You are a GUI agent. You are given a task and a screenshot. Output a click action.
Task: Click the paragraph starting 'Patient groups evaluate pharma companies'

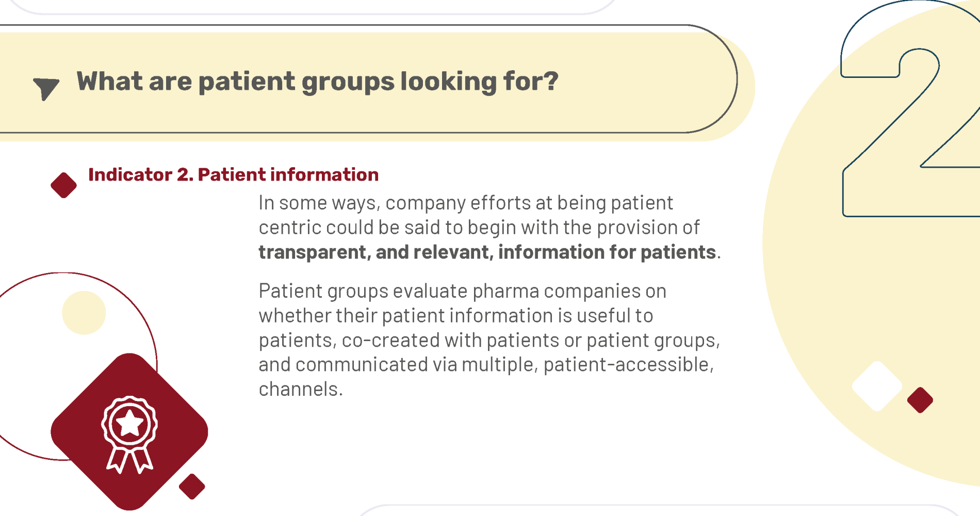tap(489, 340)
